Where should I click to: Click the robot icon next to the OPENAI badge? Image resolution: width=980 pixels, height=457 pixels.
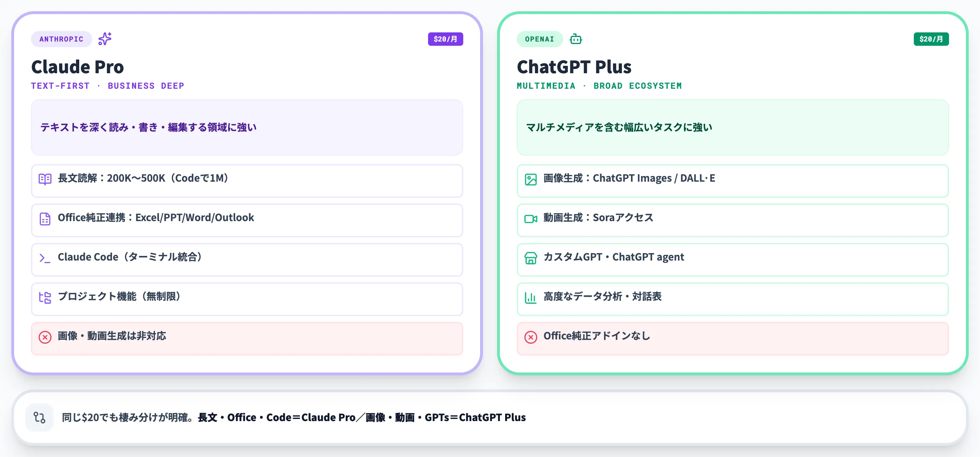[x=576, y=39]
